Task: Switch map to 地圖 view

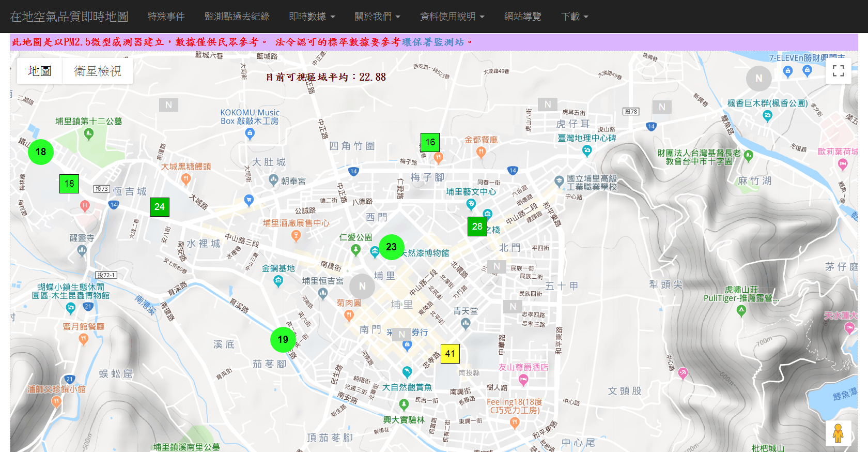Action: coord(39,71)
